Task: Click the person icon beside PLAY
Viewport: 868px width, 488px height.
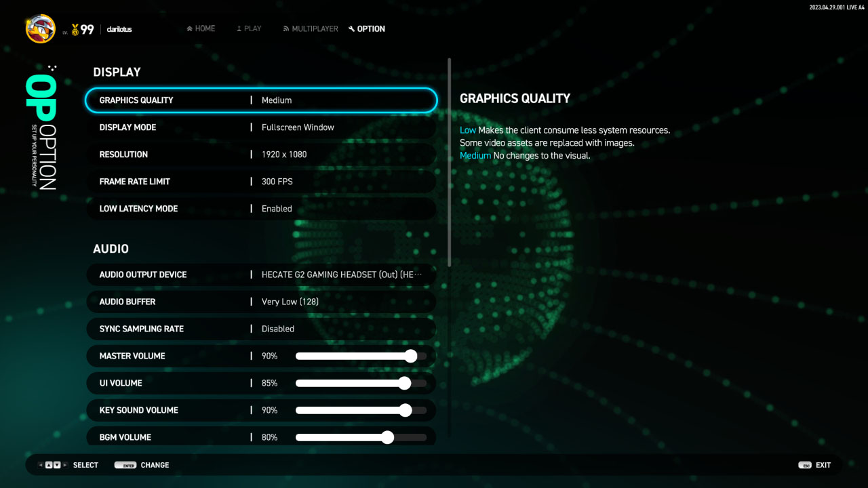Action: (239, 29)
